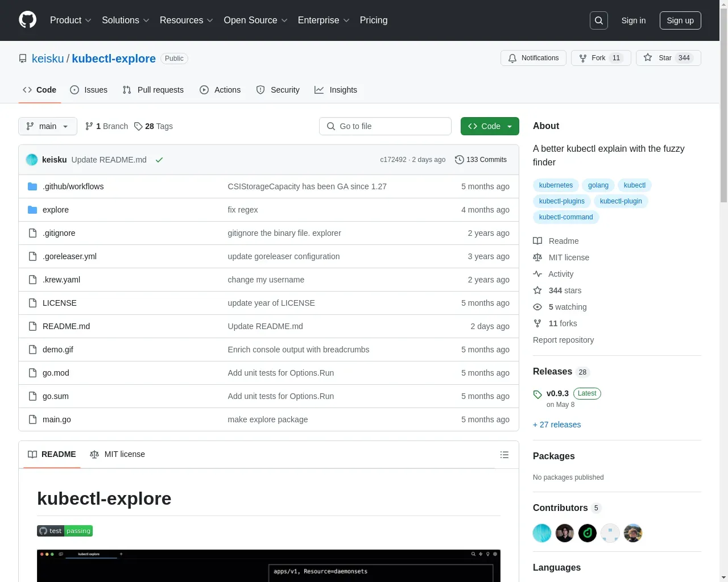Open the LICENSE file
Image resolution: width=728 pixels, height=582 pixels.
click(x=60, y=303)
